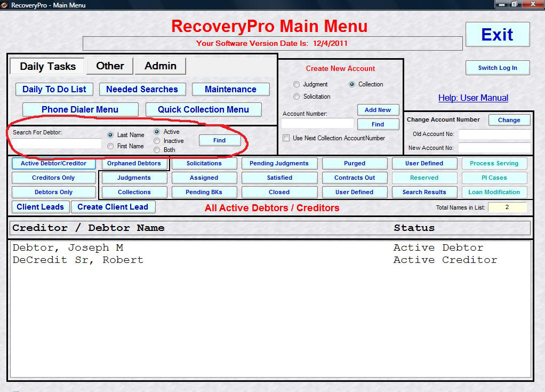Select the Both debtor filter radio
The image size is (545, 392).
coord(157,150)
